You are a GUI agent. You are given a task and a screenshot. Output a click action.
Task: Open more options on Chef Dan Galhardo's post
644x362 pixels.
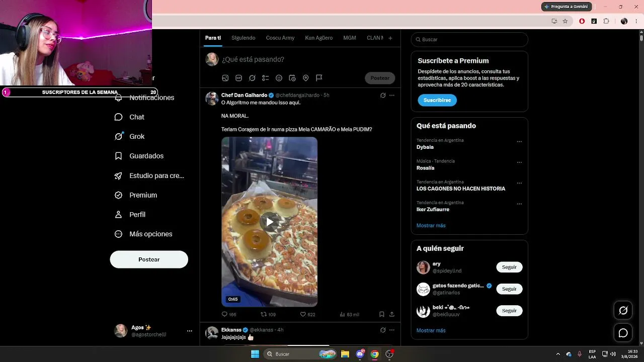392,95
